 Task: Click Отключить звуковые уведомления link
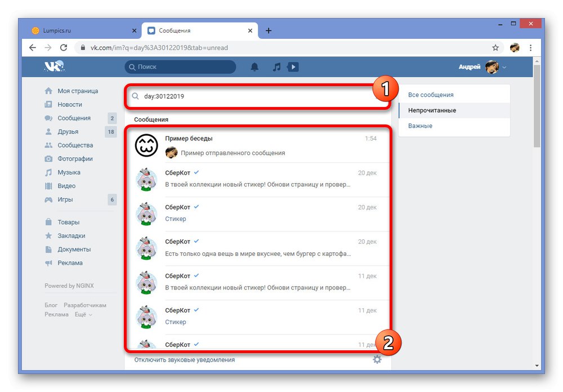[x=185, y=360]
